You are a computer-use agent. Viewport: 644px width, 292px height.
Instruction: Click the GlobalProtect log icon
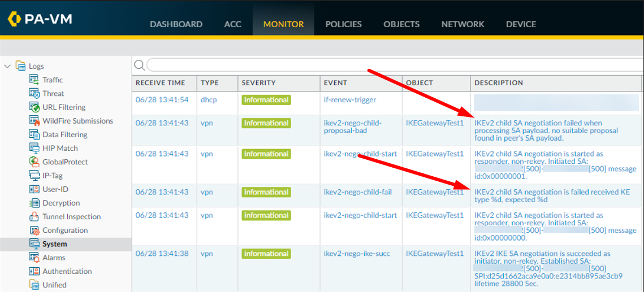pyautogui.click(x=33, y=162)
